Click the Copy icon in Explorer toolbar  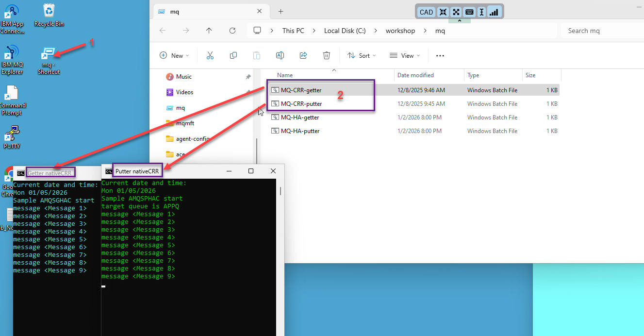pyautogui.click(x=233, y=56)
